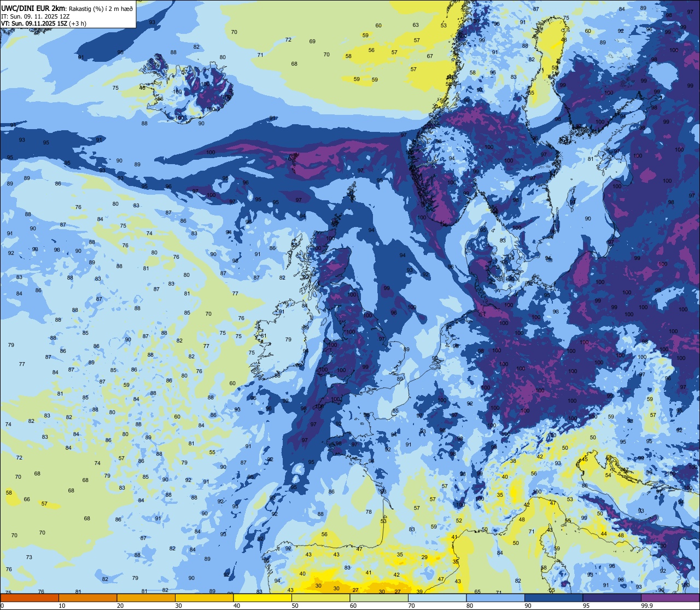Screen dimensions: 700x610
Task: Click the legend swatch between 30 and 40
Action: click(x=204, y=597)
